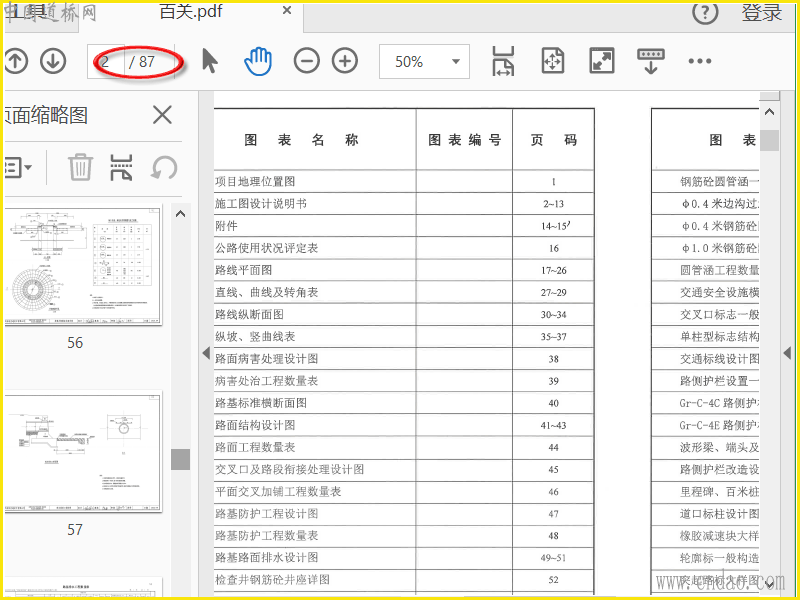Click the 路基标准横断面图 row

click(x=404, y=403)
